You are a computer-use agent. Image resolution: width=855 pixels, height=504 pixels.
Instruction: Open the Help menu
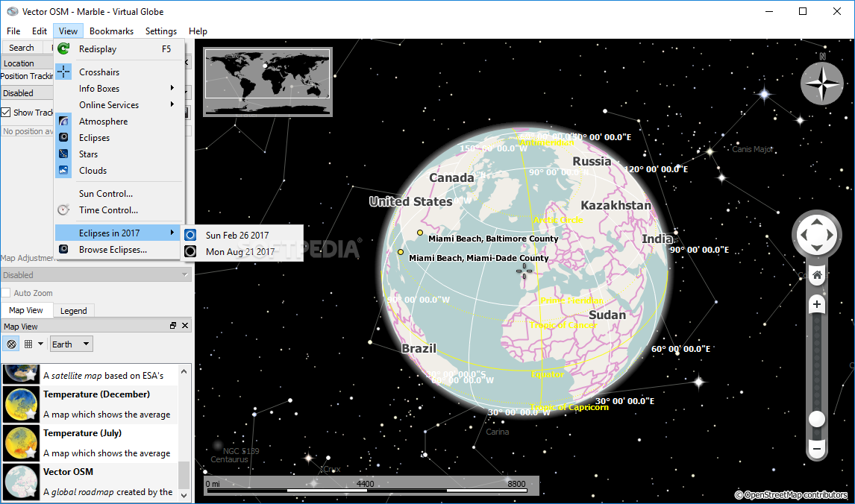point(198,31)
